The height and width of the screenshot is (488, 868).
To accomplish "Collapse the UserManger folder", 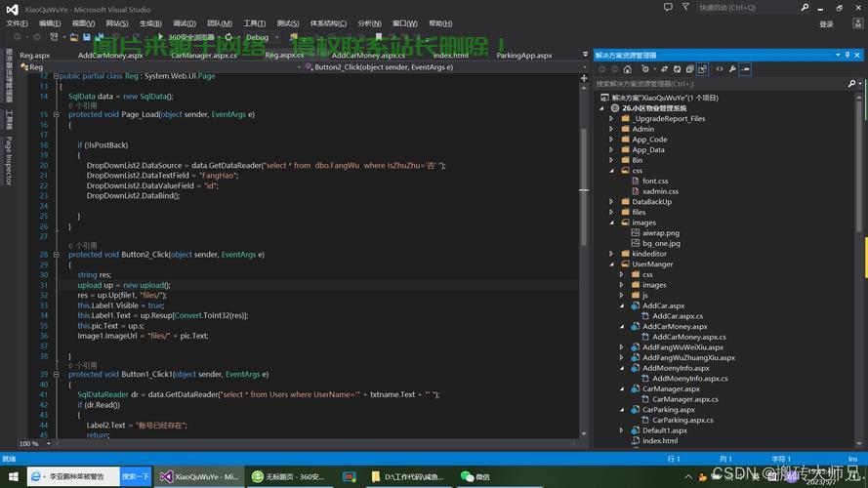I will coord(611,264).
